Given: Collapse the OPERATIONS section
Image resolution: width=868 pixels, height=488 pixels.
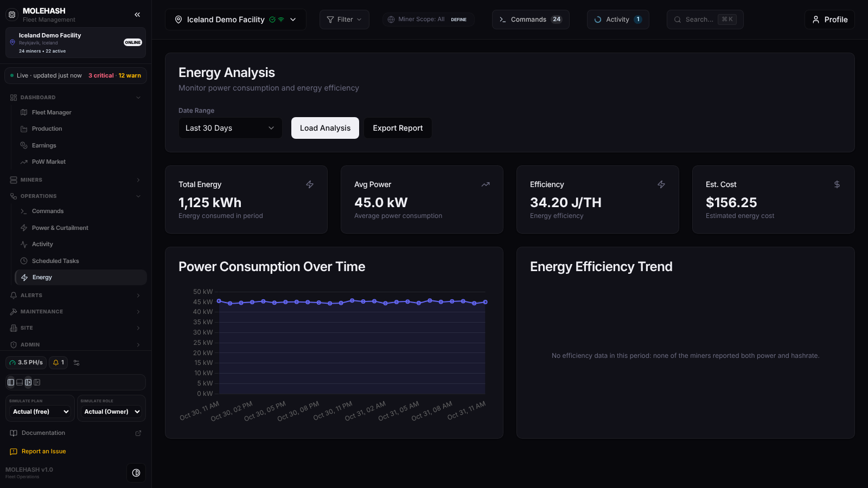Looking at the screenshot, I should [76, 196].
